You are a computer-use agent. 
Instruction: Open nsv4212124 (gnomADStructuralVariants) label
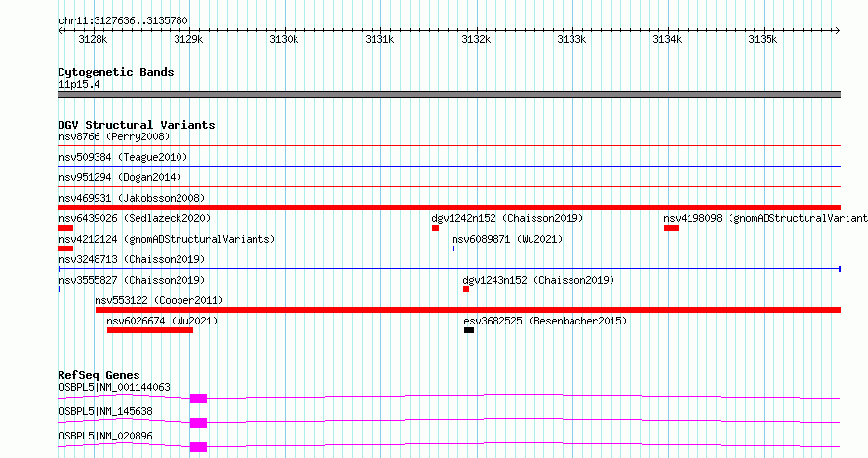tap(167, 239)
